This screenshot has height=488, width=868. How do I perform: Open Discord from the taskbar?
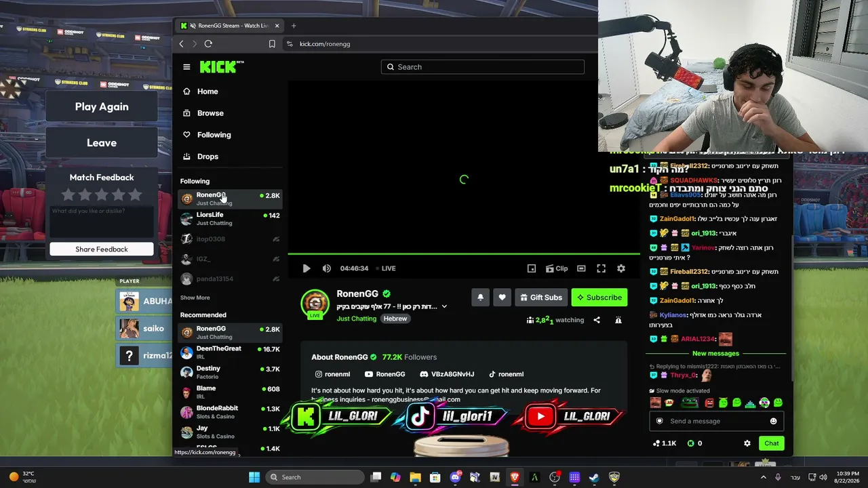coord(455,477)
